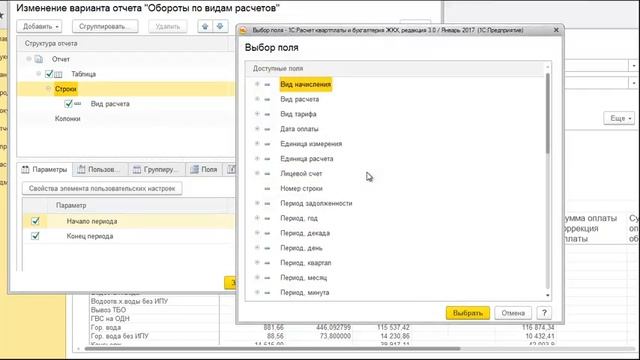Click Вывоз ТБО row in report
Screen dimensions: 640x360
pyautogui.click(x=108, y=310)
